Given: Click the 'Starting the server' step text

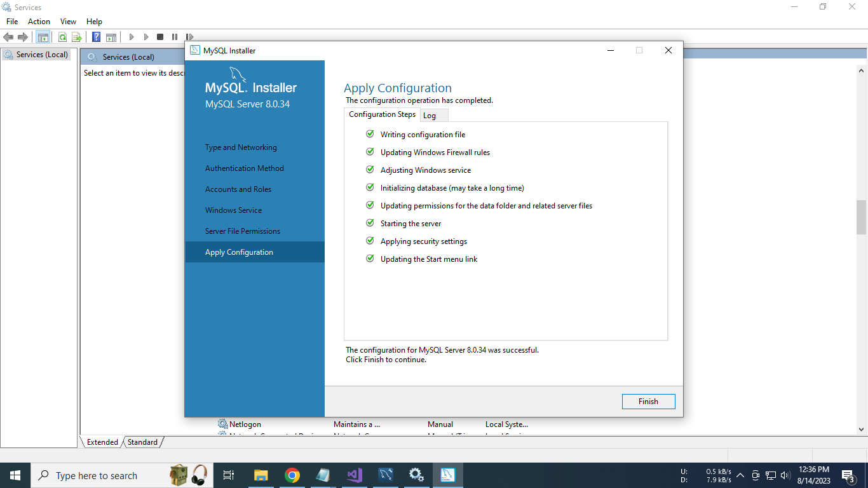Looking at the screenshot, I should (410, 224).
